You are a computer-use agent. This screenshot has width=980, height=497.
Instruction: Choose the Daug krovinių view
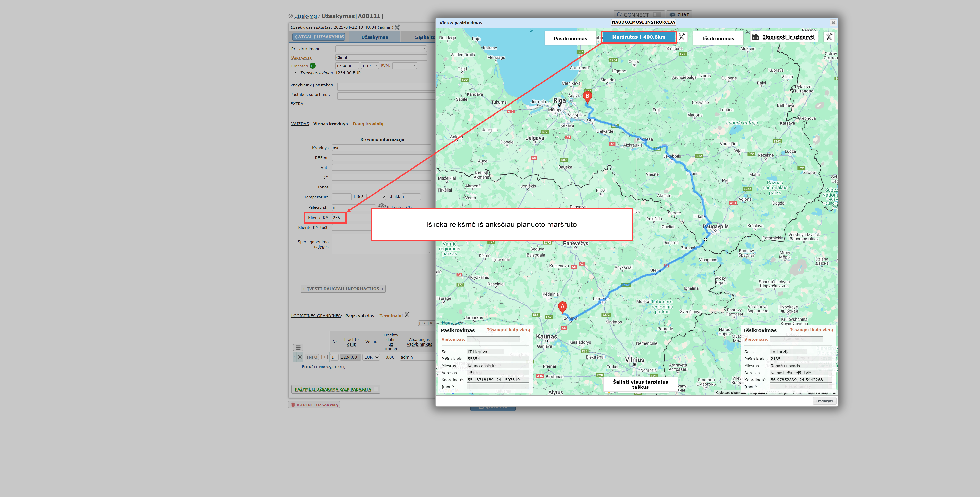click(368, 124)
